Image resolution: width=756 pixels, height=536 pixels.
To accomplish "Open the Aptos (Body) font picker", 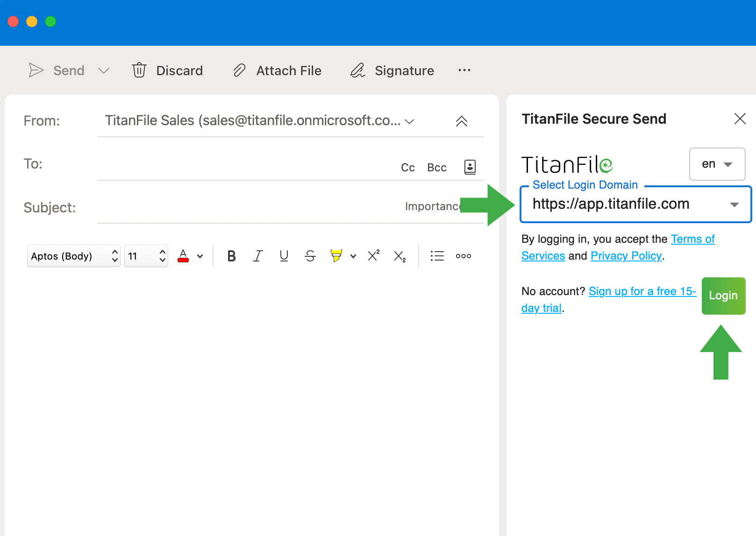I will (x=74, y=256).
